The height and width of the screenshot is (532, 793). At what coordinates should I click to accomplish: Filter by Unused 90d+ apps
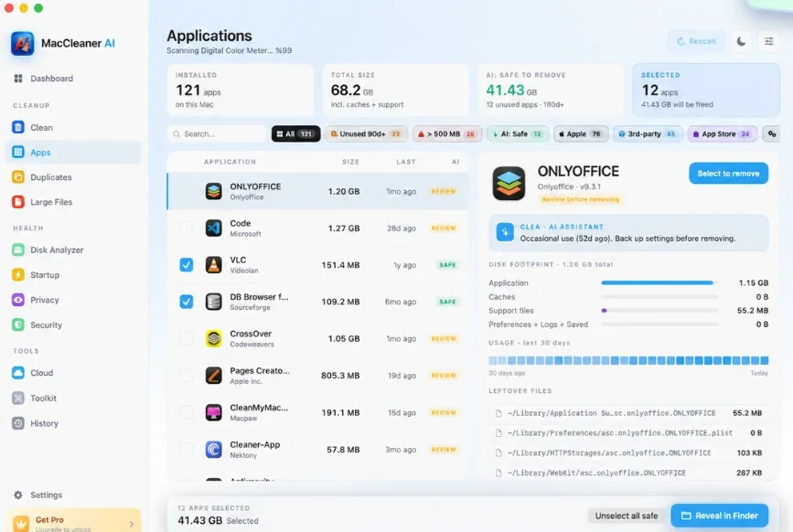tap(365, 133)
